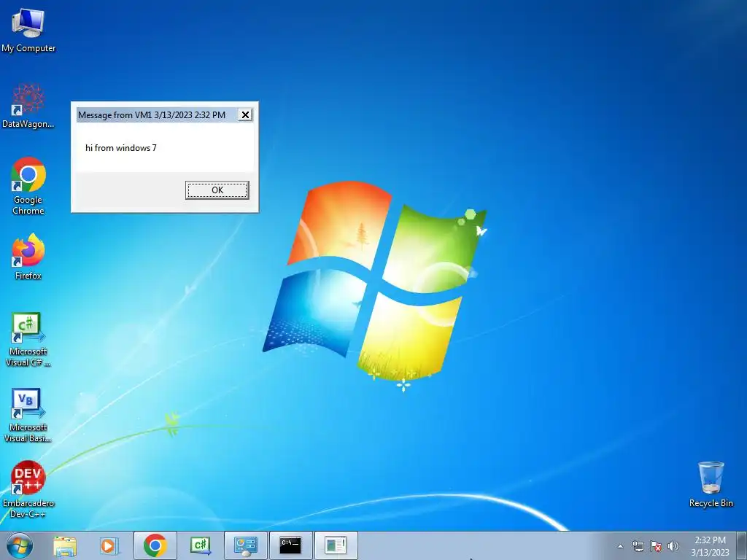This screenshot has height=560, width=747.
Task: Select the DataWagon desktop shortcut
Action: click(x=28, y=106)
